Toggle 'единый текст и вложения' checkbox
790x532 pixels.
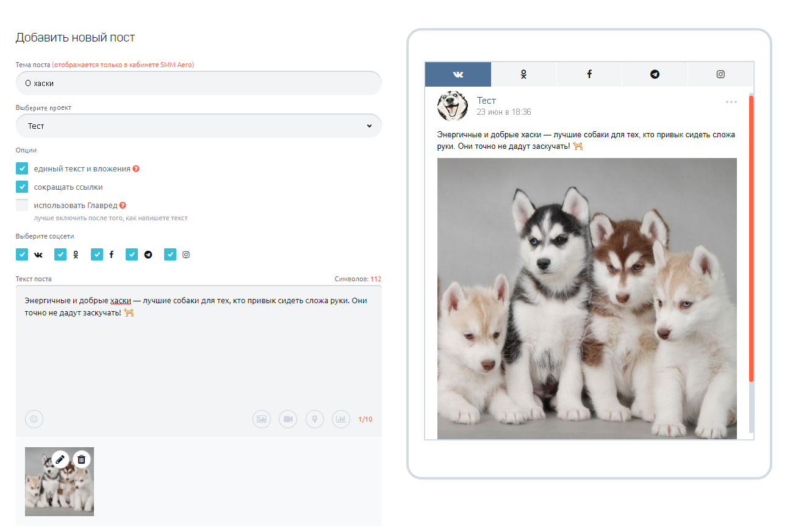coord(22,169)
